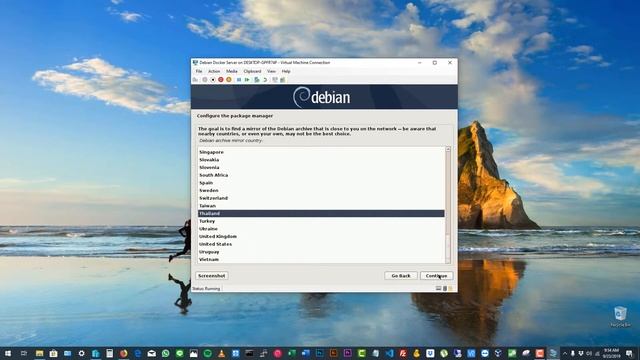Open the Media menu

click(231, 71)
